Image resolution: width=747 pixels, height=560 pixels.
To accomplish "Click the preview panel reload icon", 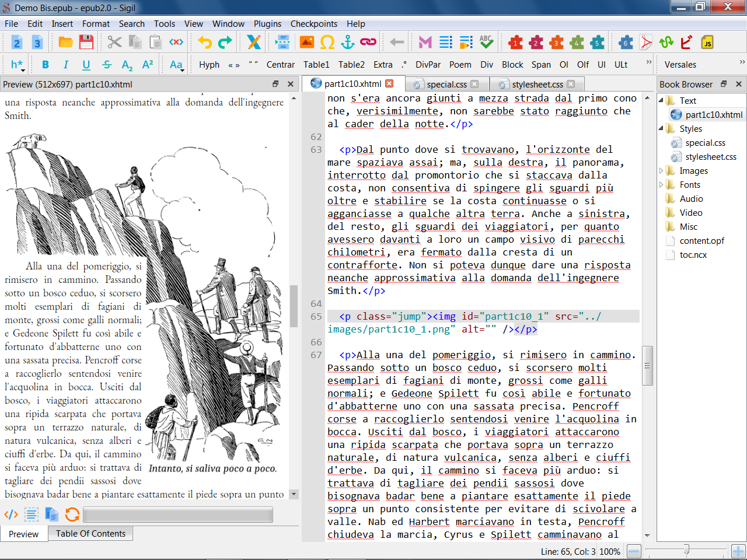I will (72, 514).
